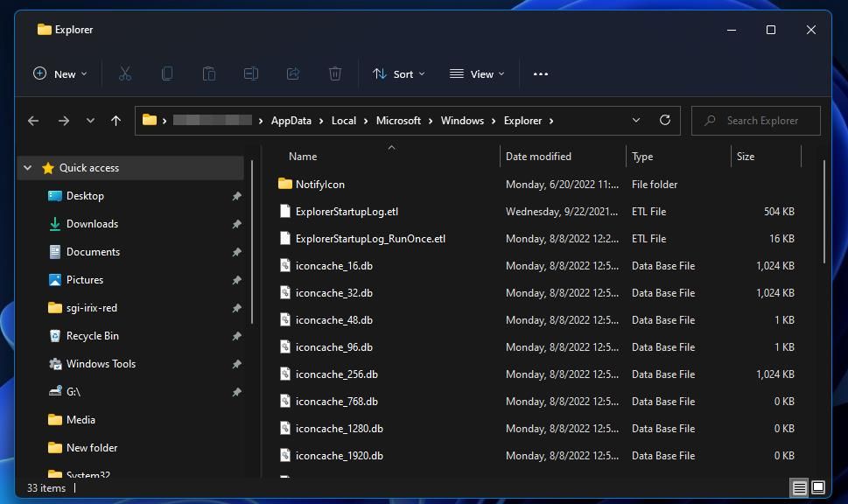Click the folder icon in address bar
Screen dimensions: 848x504
(150, 120)
